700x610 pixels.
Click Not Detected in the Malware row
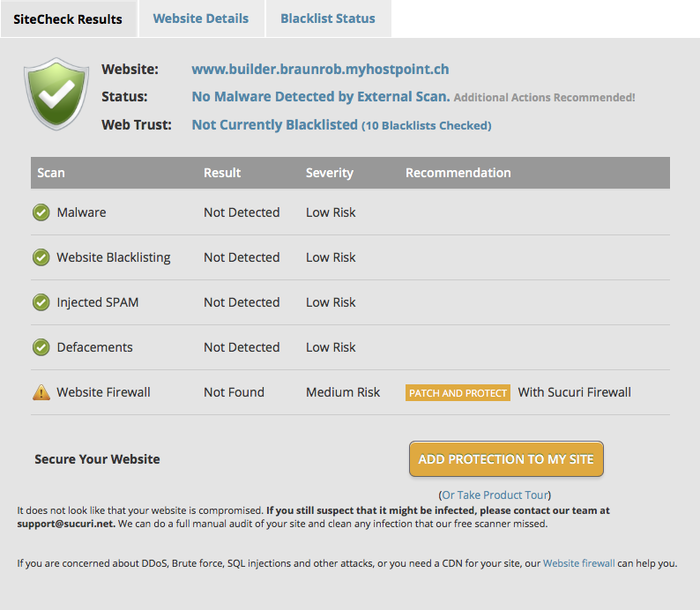pos(242,212)
